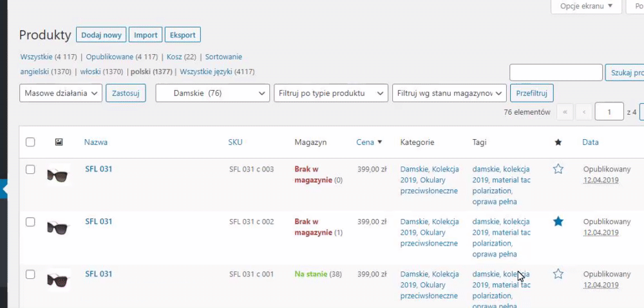Click the Przefiltruj button
Viewport: 644px width, 308px height.
[532, 93]
